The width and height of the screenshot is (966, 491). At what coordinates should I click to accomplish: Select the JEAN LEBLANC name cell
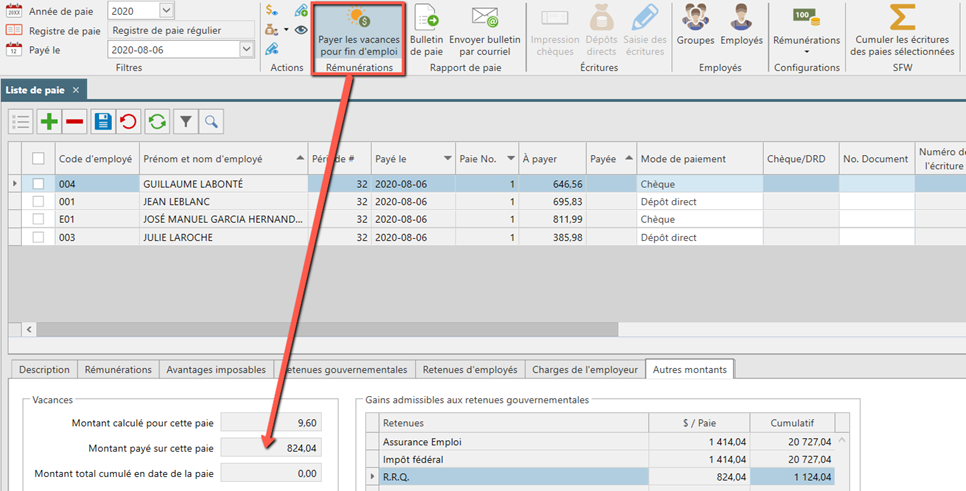pos(224,201)
